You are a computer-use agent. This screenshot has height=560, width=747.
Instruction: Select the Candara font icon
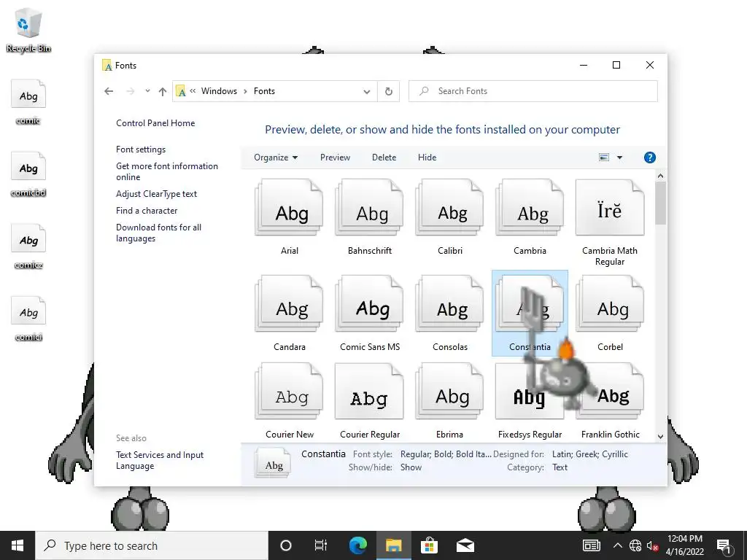(x=289, y=304)
